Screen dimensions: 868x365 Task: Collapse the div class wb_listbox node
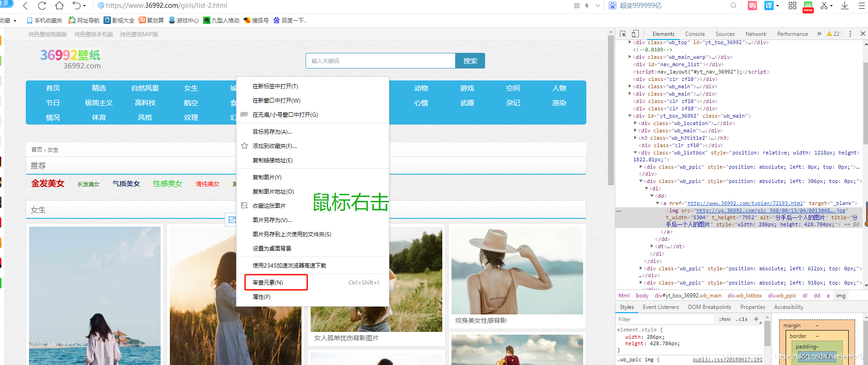pyautogui.click(x=636, y=153)
